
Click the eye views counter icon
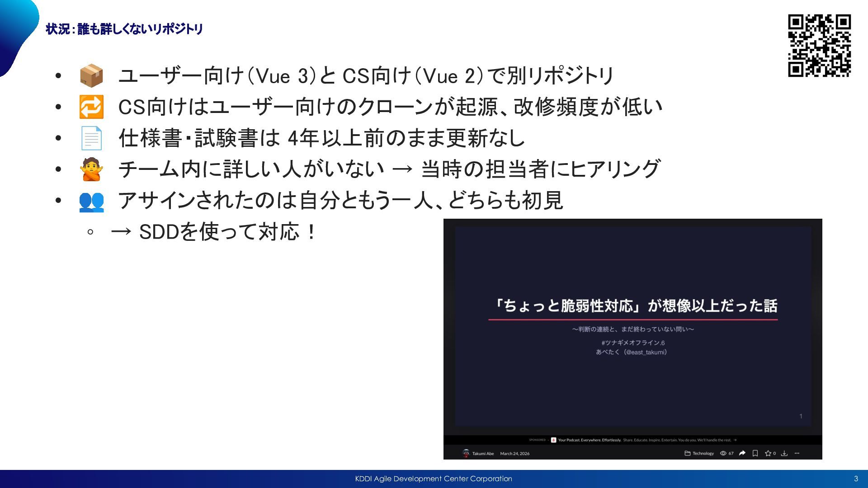pyautogui.click(x=723, y=453)
